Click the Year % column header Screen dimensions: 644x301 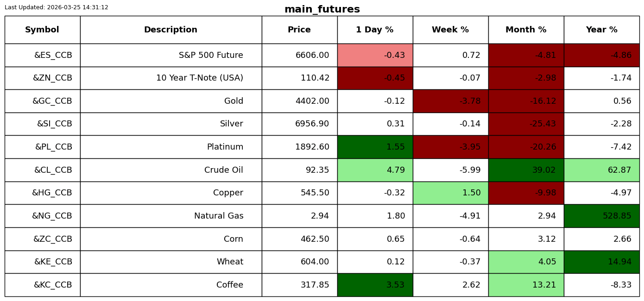point(601,30)
